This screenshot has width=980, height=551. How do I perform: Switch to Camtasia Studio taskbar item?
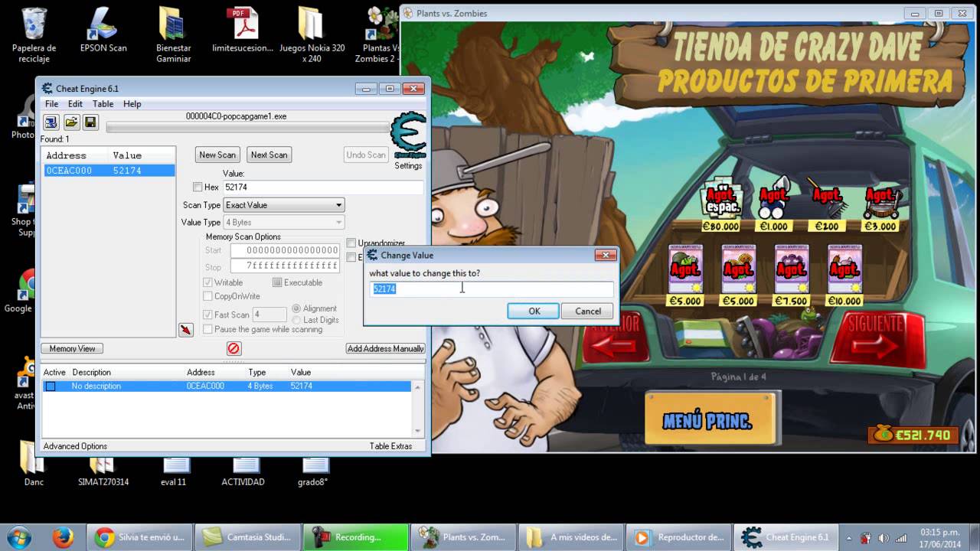click(247, 537)
